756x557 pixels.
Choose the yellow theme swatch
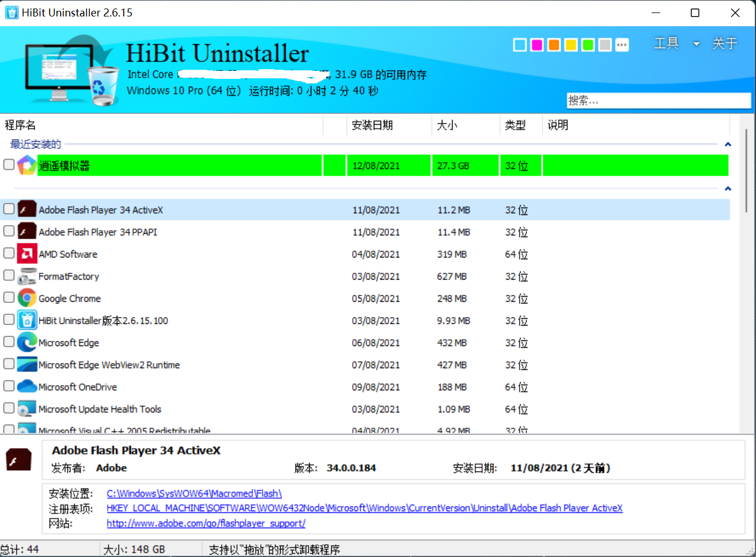[571, 45]
